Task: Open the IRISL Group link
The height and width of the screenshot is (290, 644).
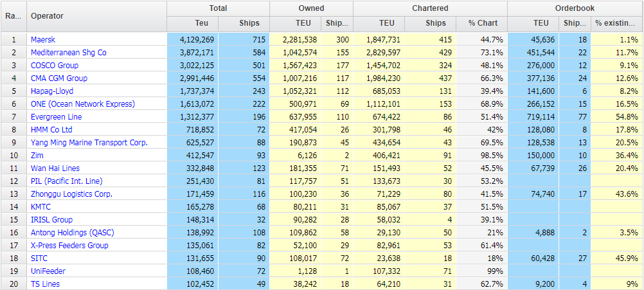Action: click(51, 220)
